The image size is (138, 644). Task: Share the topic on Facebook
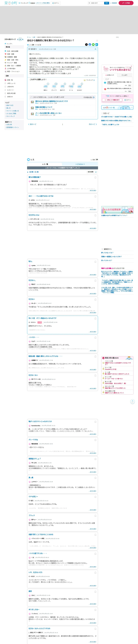[90, 45]
